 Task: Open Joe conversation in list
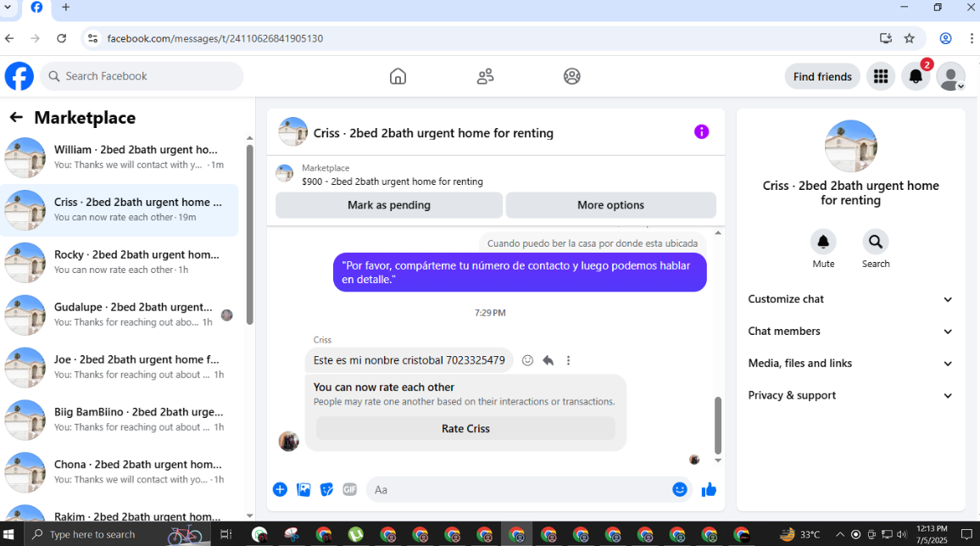click(x=120, y=367)
